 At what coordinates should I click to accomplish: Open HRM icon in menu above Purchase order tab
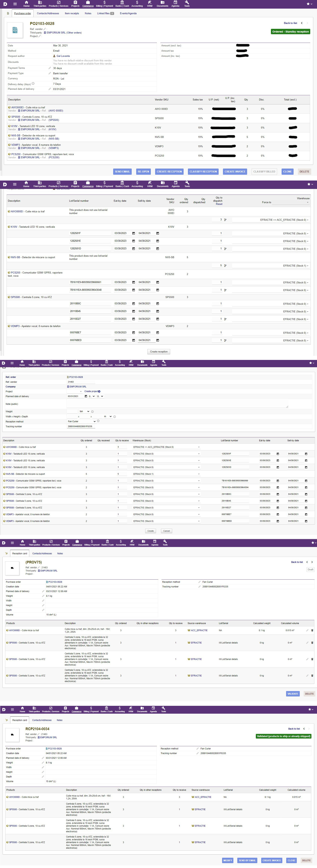(x=150, y=3)
